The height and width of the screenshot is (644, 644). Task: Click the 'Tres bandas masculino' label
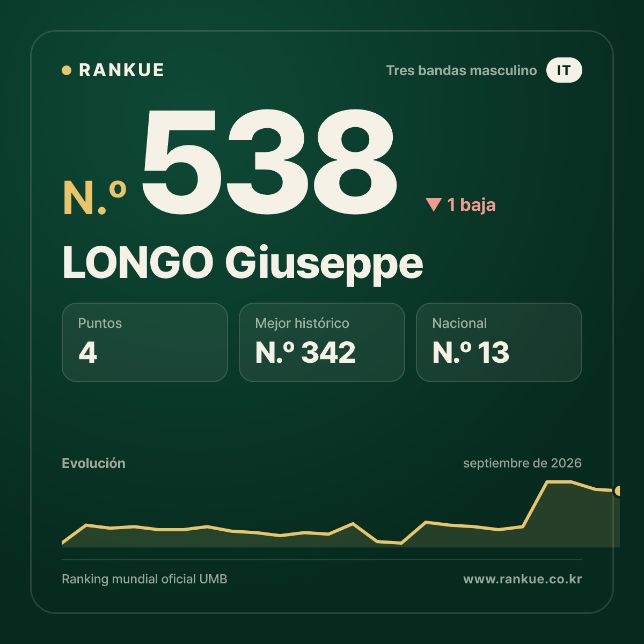tap(462, 71)
